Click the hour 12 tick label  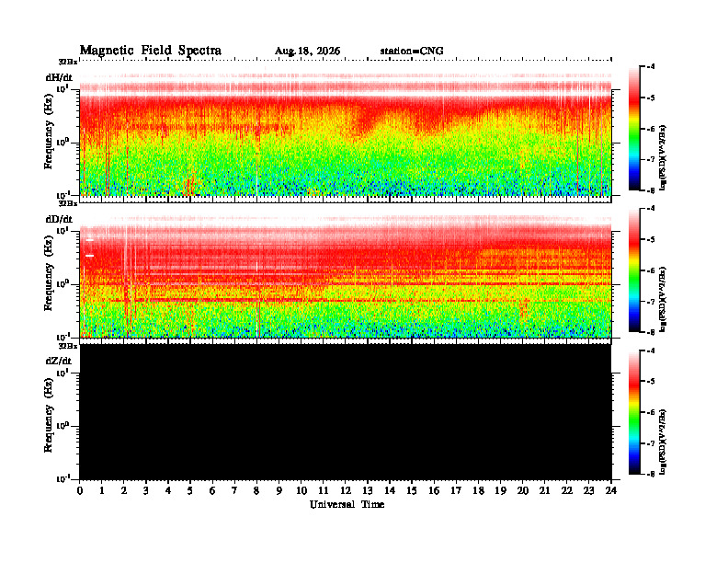(x=346, y=491)
